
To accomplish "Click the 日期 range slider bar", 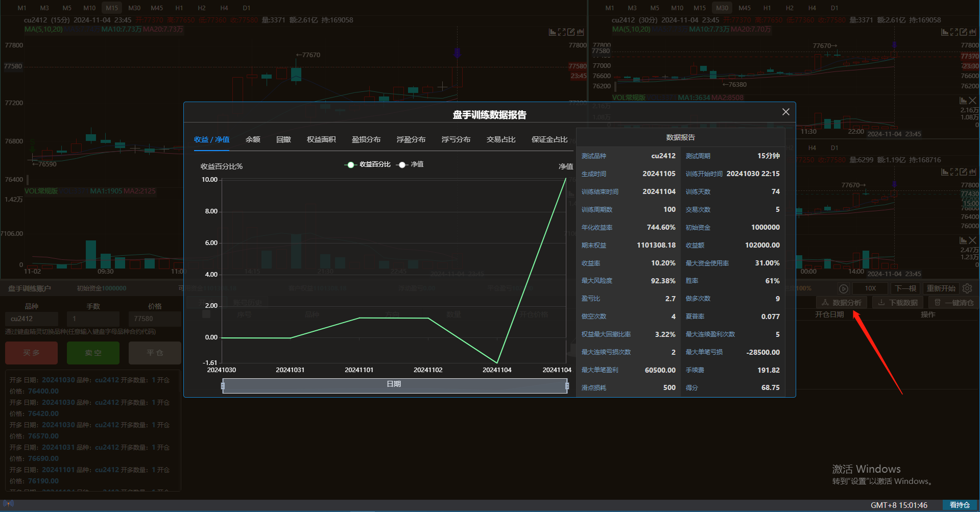I will click(x=395, y=386).
